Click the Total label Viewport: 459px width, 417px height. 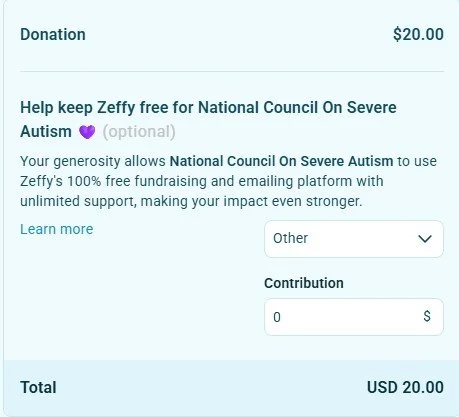pos(38,387)
